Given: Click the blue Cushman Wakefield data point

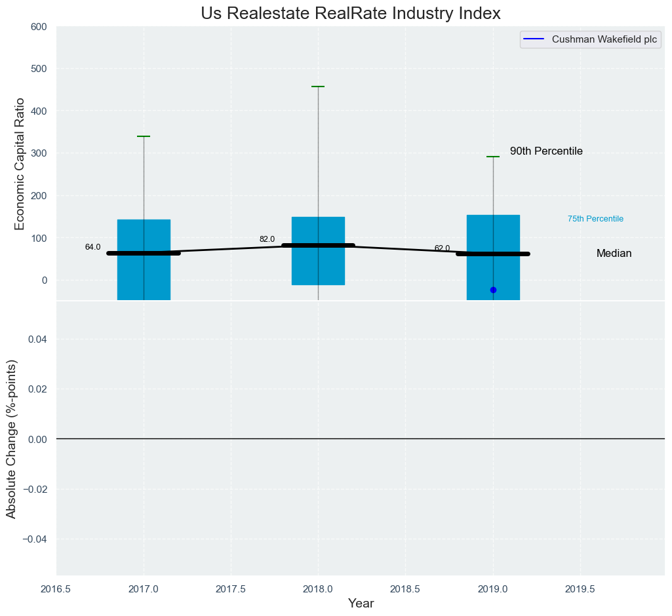Looking at the screenshot, I should [x=493, y=290].
